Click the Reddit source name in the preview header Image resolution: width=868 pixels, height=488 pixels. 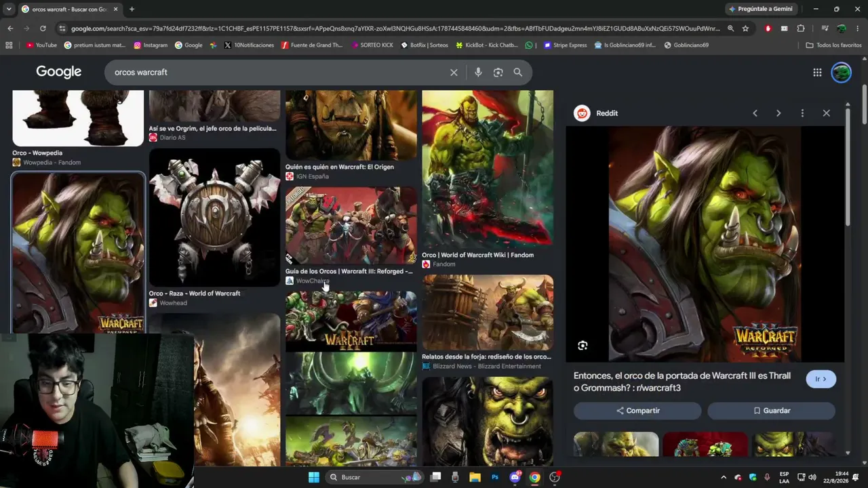607,113
